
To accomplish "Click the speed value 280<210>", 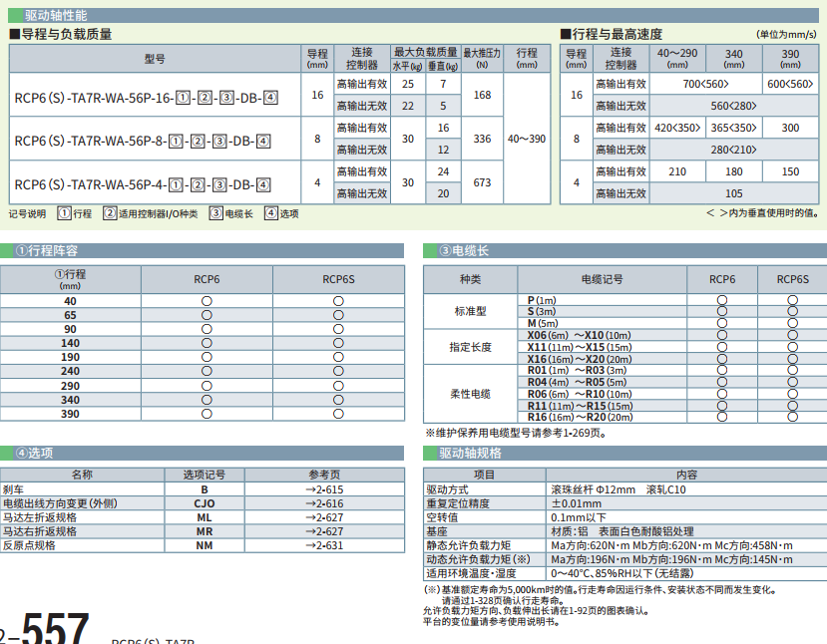I will click(733, 150).
